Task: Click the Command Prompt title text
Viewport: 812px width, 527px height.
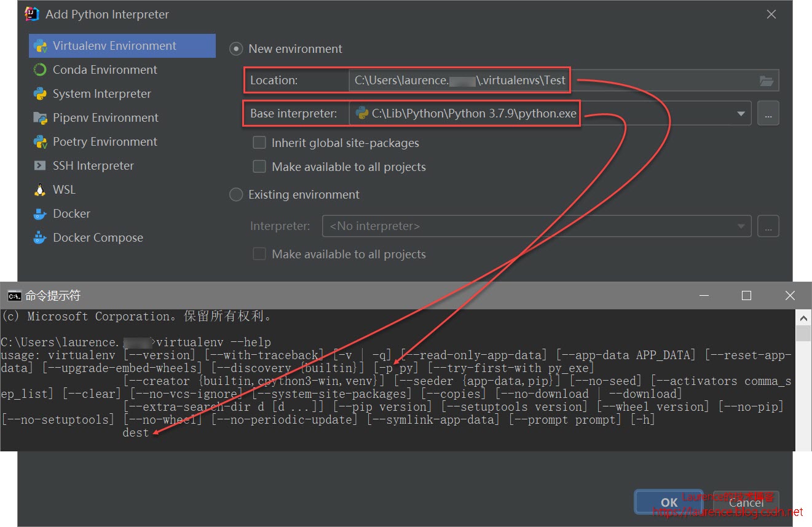Action: (x=53, y=296)
